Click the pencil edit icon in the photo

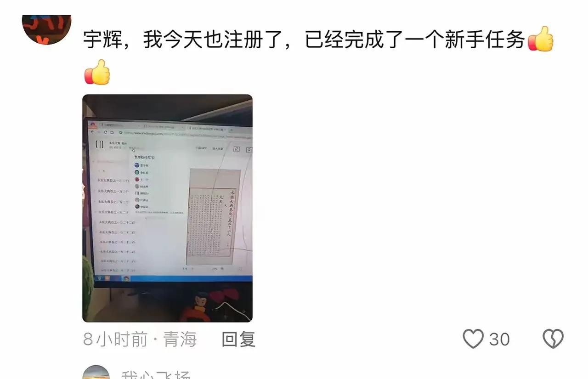click(237, 149)
